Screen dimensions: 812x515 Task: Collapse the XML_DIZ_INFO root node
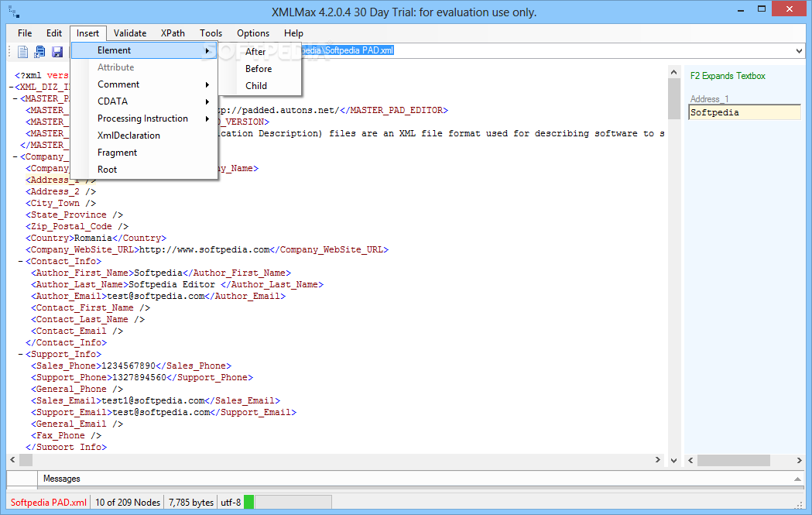point(11,87)
